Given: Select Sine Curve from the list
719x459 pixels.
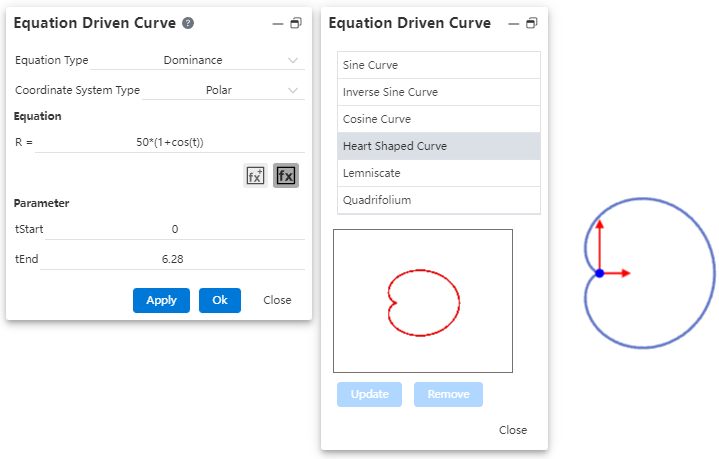Looking at the screenshot, I should [439, 65].
